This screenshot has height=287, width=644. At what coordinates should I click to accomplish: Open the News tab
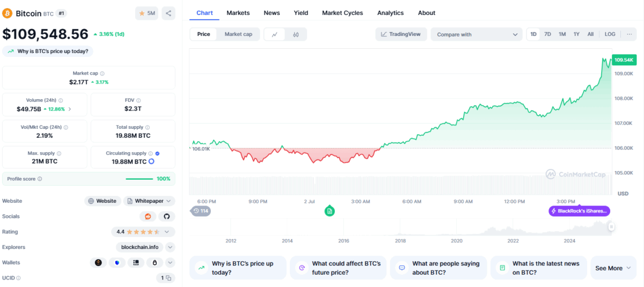(x=272, y=13)
